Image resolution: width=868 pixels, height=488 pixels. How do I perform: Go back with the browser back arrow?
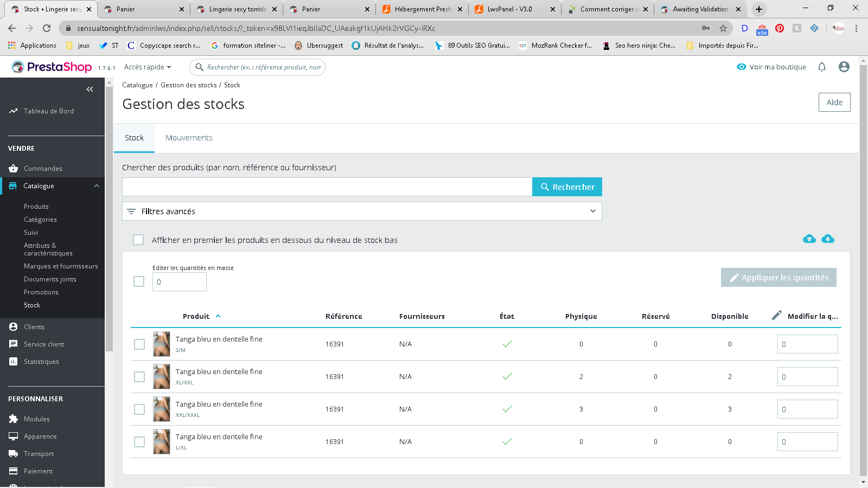(12, 28)
